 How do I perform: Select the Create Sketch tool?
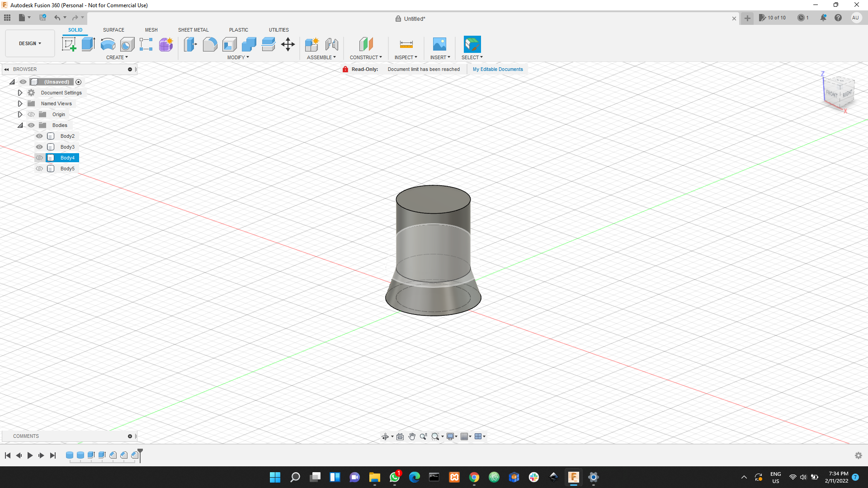click(x=69, y=44)
